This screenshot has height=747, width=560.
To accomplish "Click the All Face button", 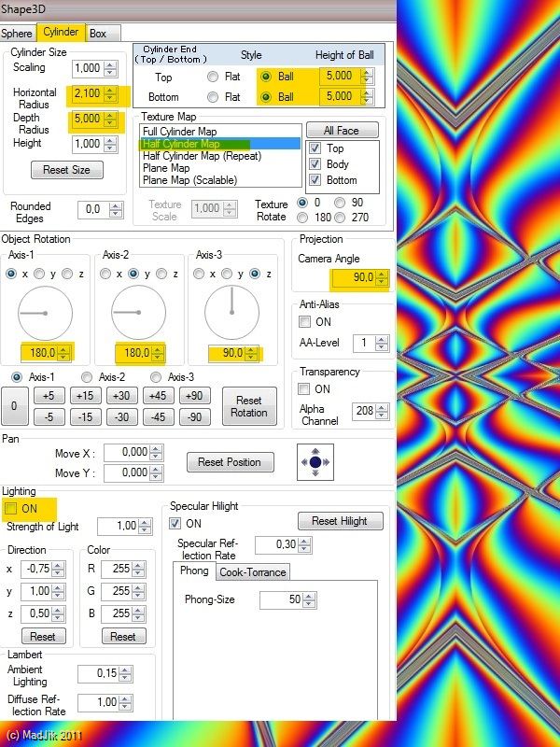I will click(x=342, y=131).
